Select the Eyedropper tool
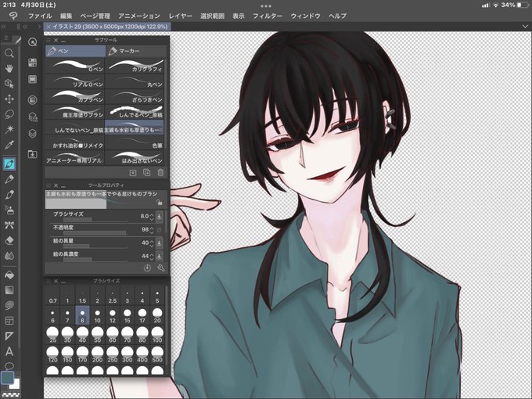Viewport: 532px width, 399px height. click(9, 145)
